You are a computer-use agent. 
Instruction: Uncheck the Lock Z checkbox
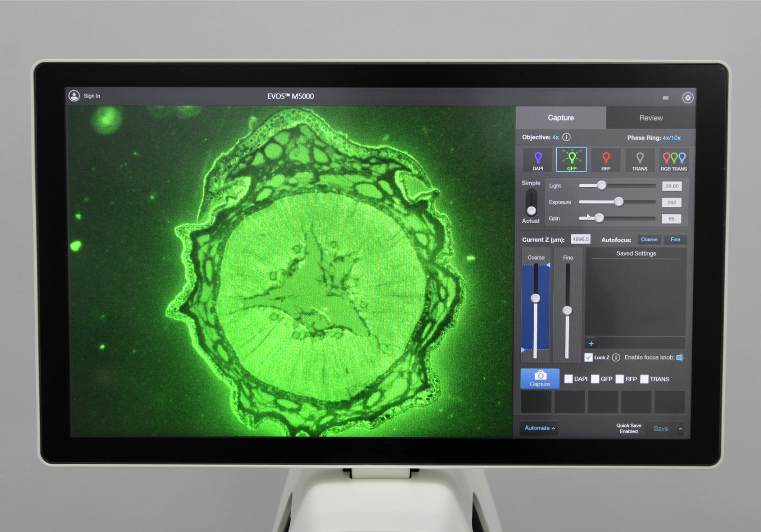(x=588, y=357)
